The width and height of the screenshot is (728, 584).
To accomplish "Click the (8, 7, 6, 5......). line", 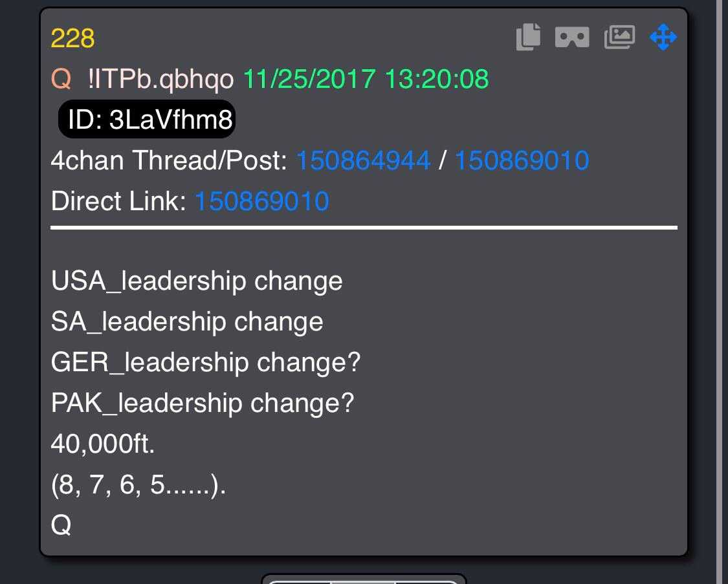I will [x=138, y=485].
